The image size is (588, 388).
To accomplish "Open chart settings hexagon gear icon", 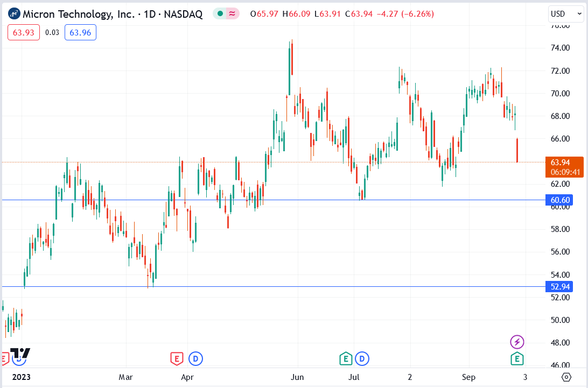I will [566, 377].
